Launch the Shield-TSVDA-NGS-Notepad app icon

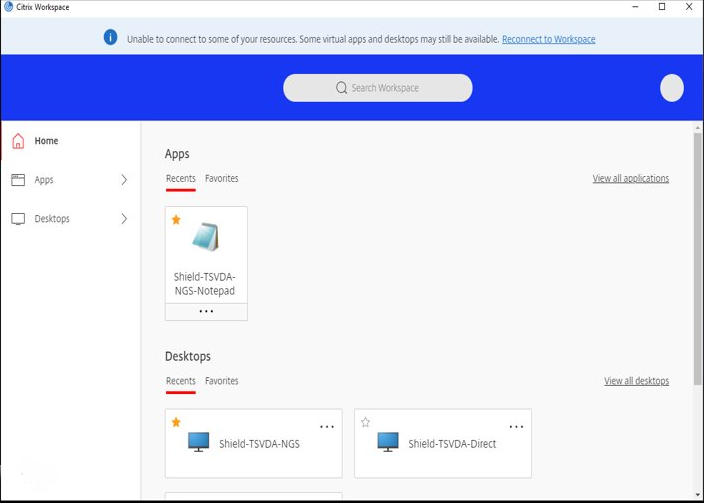[x=206, y=237]
